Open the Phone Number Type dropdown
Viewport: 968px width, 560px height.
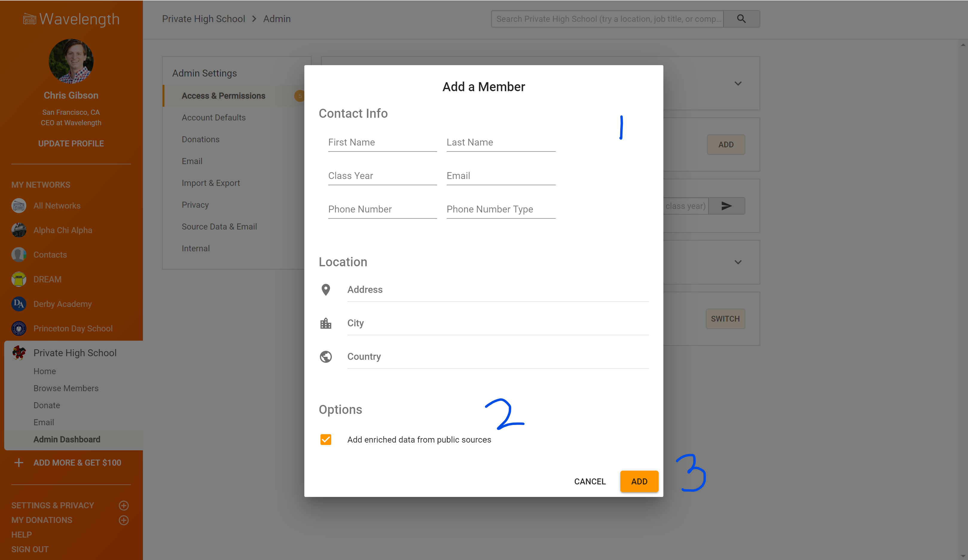[x=500, y=209]
